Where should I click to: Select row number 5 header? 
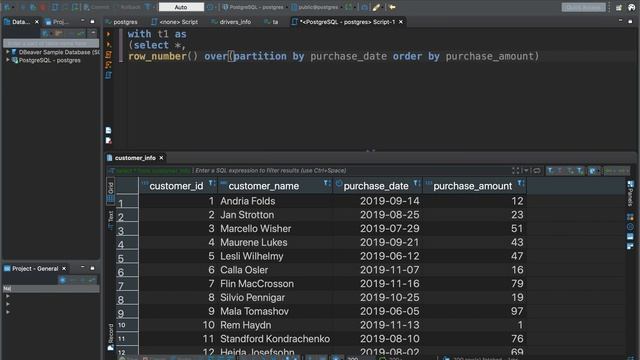pyautogui.click(x=127, y=257)
